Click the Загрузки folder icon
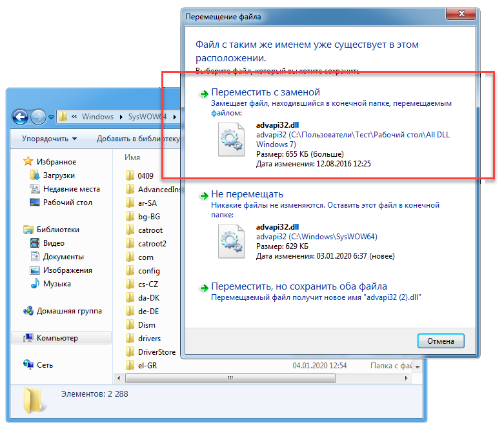 (x=34, y=175)
